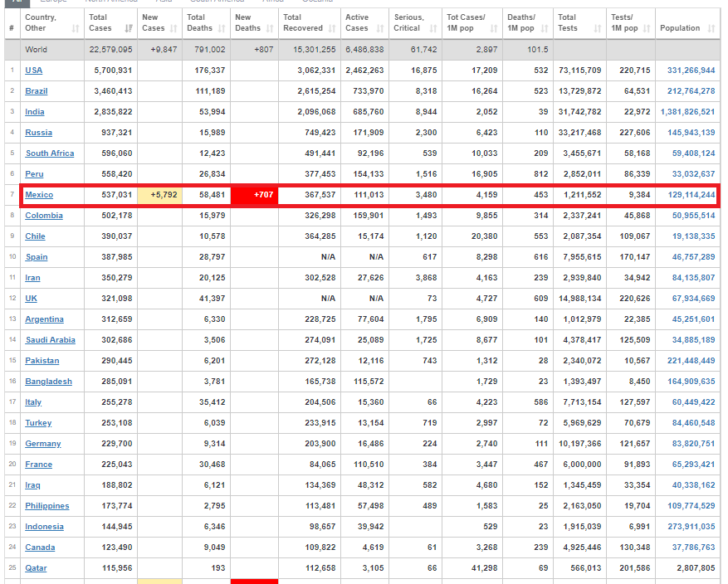Open the Philippines country link
728x584 pixels.
[x=46, y=505]
